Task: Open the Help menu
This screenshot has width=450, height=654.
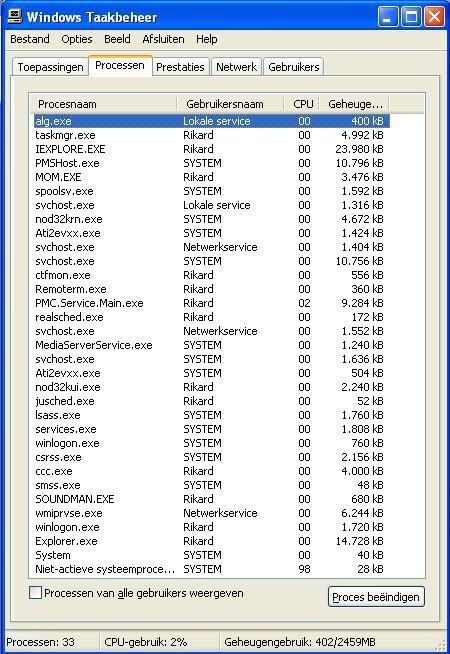Action: point(206,39)
